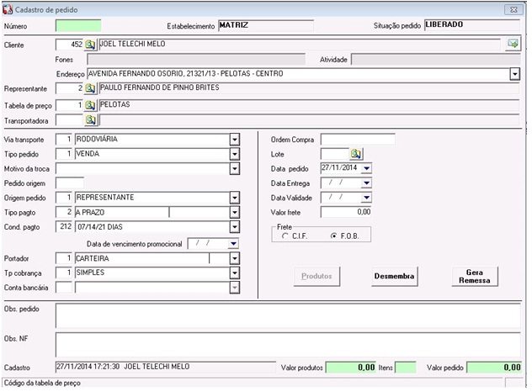Screen dimensions: 532x392
Task: Expand Portador CARTEIRA dropdown
Action: tap(235, 258)
